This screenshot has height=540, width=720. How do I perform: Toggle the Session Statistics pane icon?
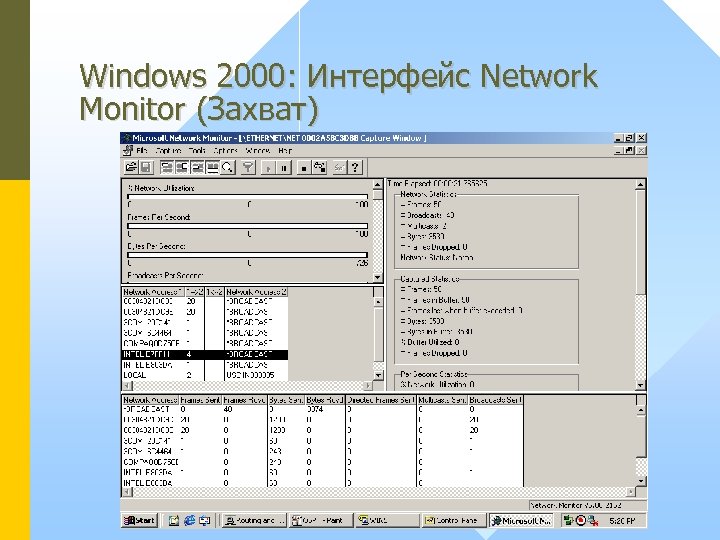coord(197,168)
